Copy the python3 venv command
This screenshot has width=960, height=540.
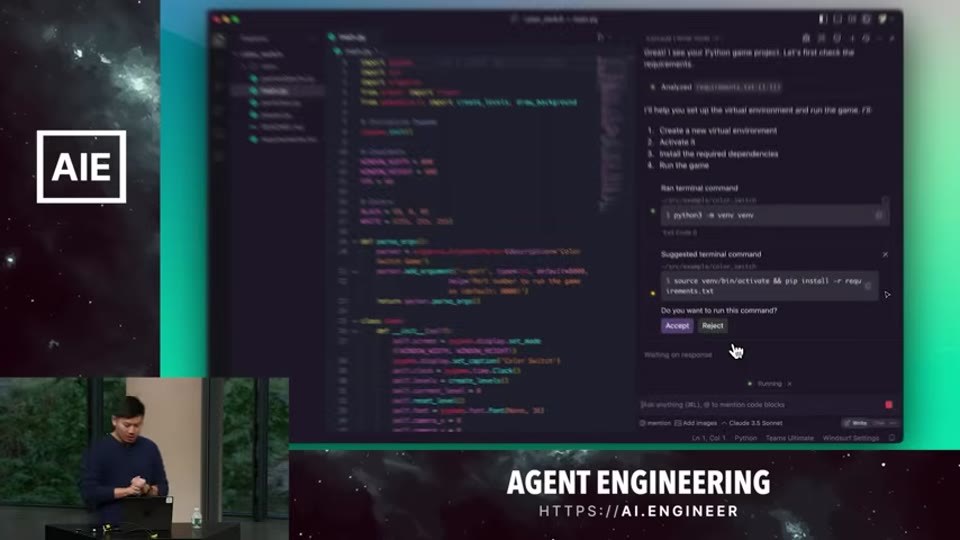click(879, 215)
